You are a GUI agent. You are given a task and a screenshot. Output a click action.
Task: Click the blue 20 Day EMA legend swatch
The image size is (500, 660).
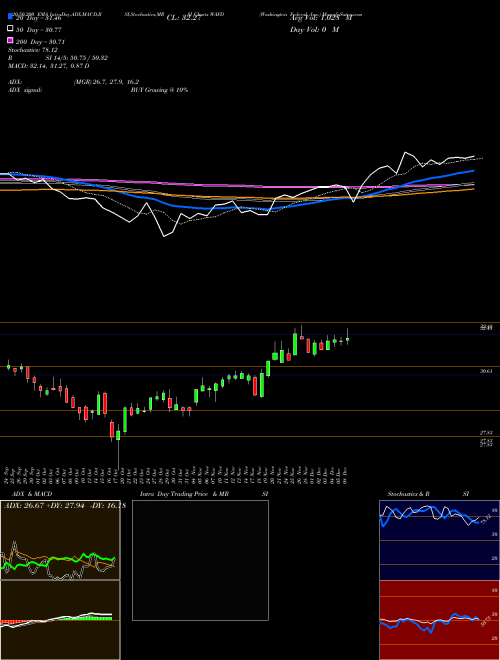point(10,16)
